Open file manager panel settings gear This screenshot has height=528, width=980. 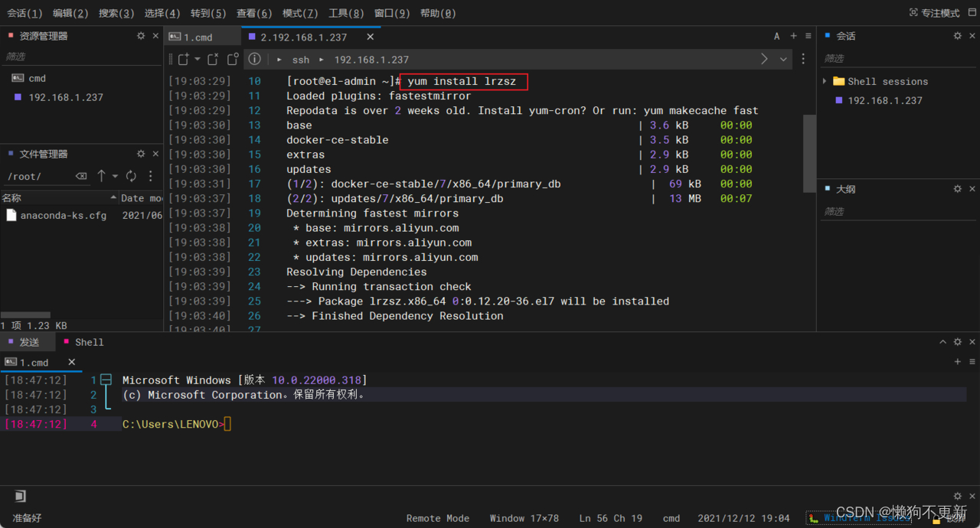[141, 154]
